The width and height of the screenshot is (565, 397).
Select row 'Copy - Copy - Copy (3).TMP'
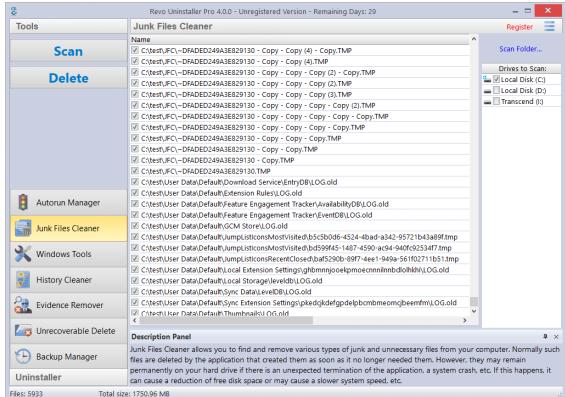click(x=300, y=94)
